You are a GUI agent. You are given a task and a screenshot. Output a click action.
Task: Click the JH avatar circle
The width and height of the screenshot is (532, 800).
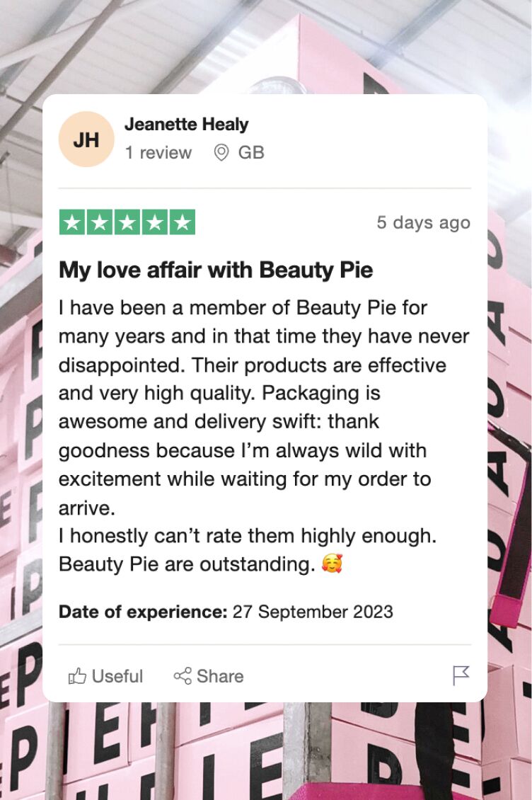86,139
